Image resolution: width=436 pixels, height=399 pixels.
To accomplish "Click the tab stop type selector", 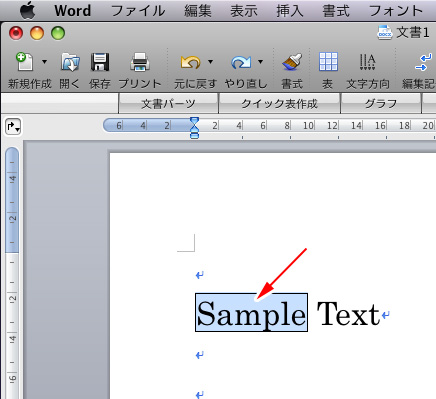I will point(13,127).
